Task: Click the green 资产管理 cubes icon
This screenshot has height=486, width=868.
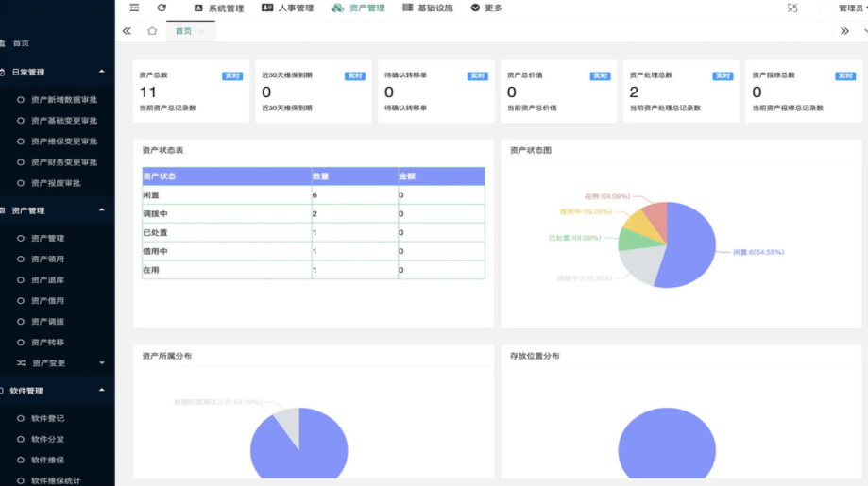Action: 338,8
